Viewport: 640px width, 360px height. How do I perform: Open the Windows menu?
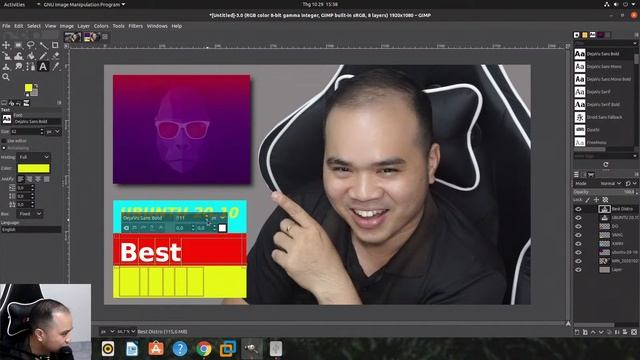[x=157, y=26]
